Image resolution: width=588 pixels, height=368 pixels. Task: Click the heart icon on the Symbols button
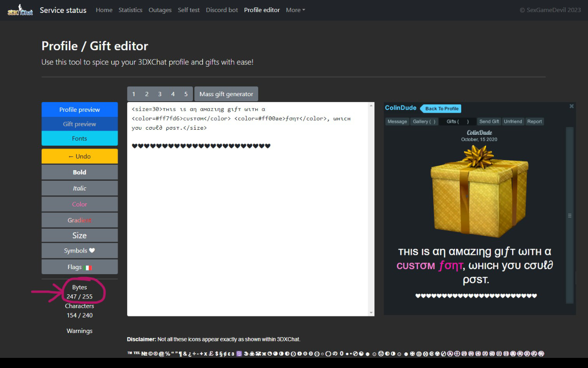91,251
